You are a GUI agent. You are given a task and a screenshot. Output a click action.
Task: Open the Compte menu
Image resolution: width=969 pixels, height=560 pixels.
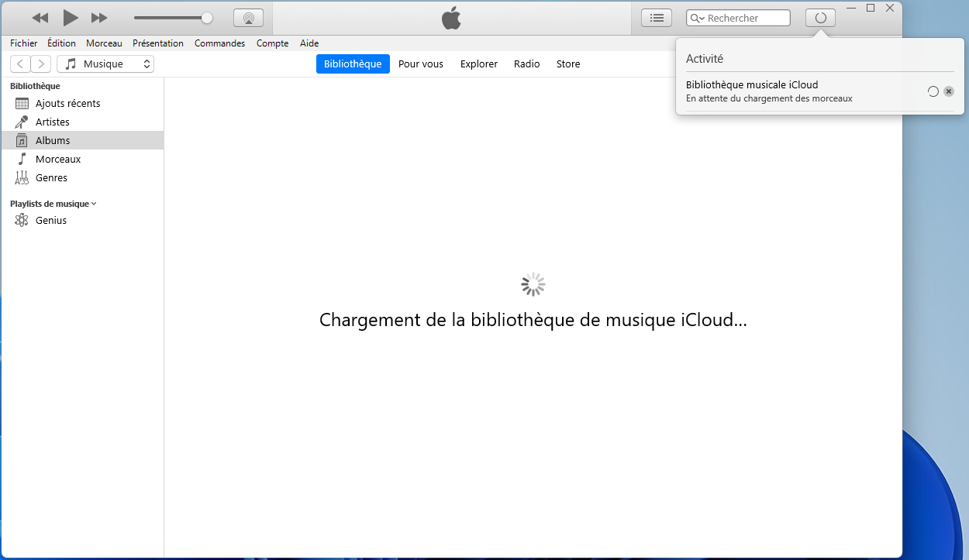(x=272, y=43)
